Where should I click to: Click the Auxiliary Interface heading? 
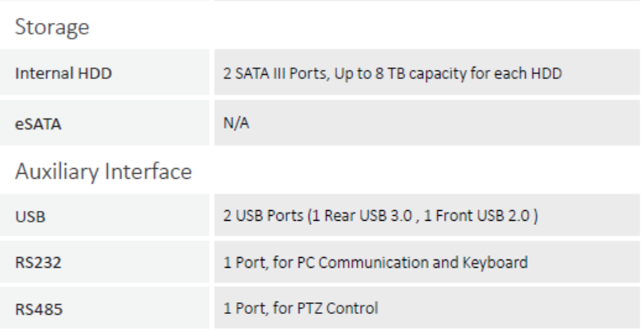coord(104,171)
